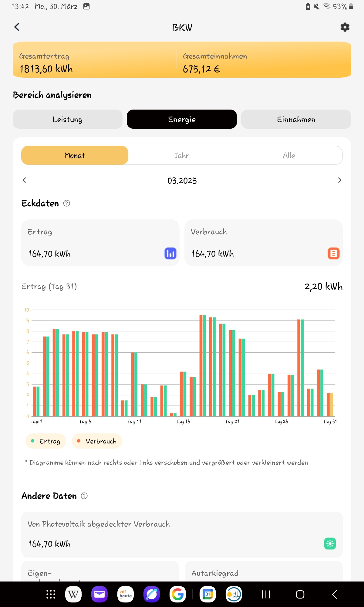Switch to the Einnahmen tab
The width and height of the screenshot is (364, 607).
(296, 119)
